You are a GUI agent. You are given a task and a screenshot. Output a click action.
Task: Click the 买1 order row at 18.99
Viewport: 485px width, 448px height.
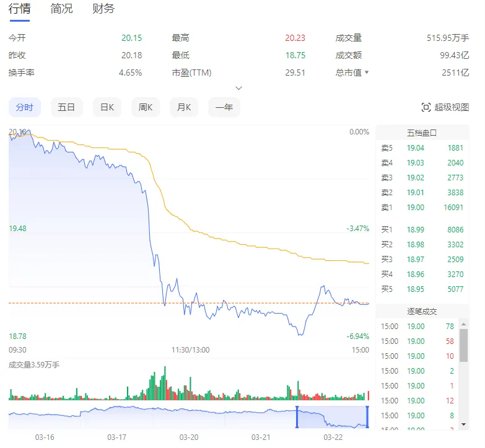pos(422,229)
